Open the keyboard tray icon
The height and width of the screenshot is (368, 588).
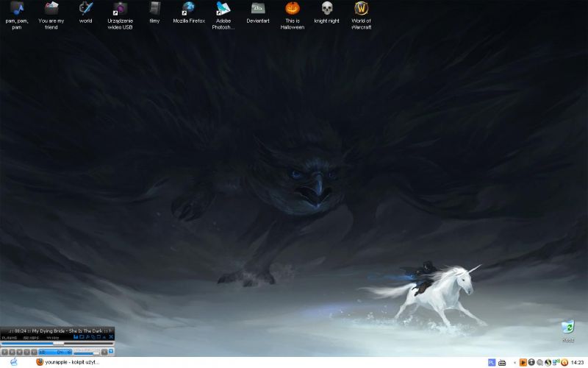pyautogui.click(x=502, y=363)
